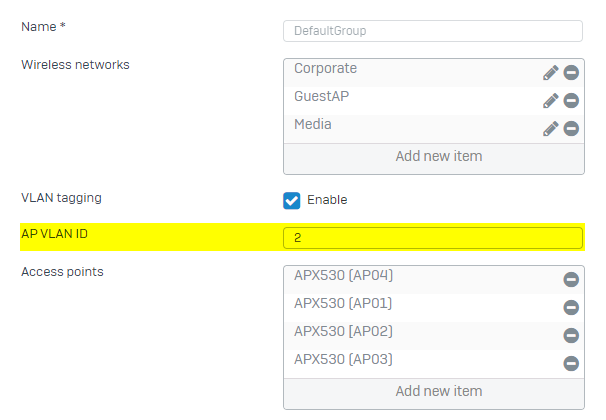Click the AP VLAN ID field

pos(434,238)
